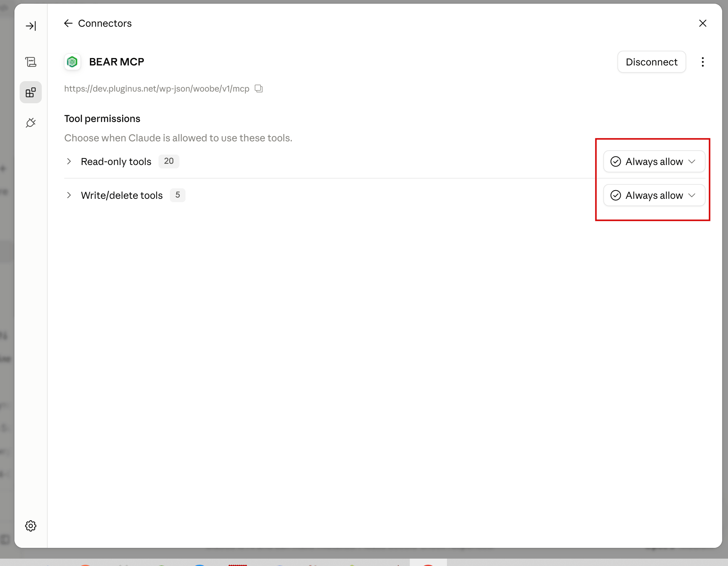Select the server URL text
This screenshot has width=728, height=566.
157,89
